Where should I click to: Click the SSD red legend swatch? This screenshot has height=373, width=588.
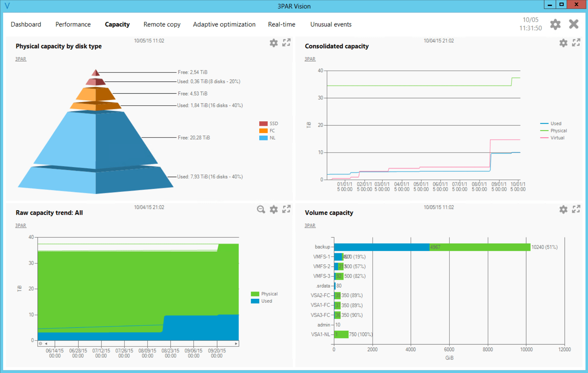coord(263,124)
